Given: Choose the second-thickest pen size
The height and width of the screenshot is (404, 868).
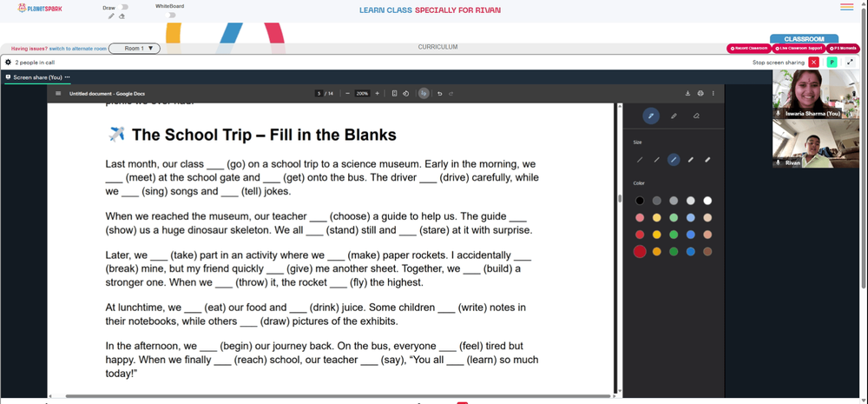Looking at the screenshot, I should click(x=690, y=160).
